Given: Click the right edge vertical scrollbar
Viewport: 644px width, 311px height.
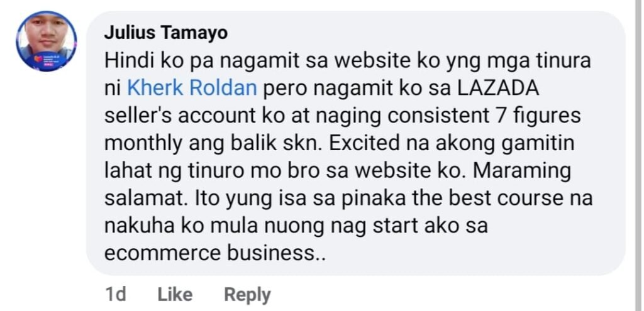Looking at the screenshot, I should [639, 156].
